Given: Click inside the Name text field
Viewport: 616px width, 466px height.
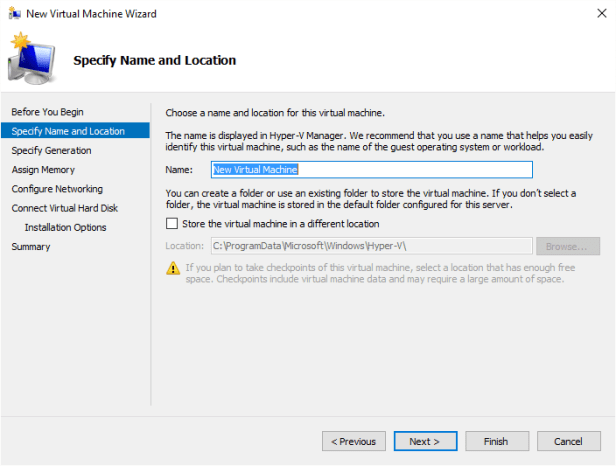Looking at the screenshot, I should pos(371,170).
